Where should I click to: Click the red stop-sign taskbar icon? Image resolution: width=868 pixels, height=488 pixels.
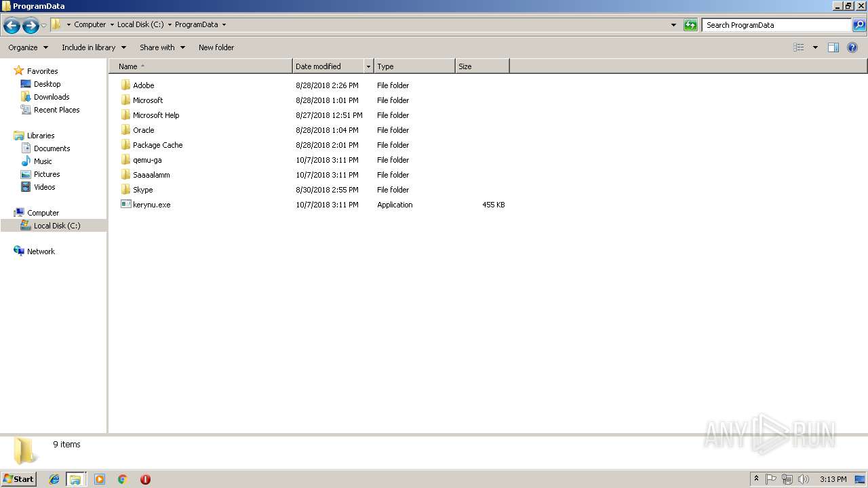click(145, 479)
